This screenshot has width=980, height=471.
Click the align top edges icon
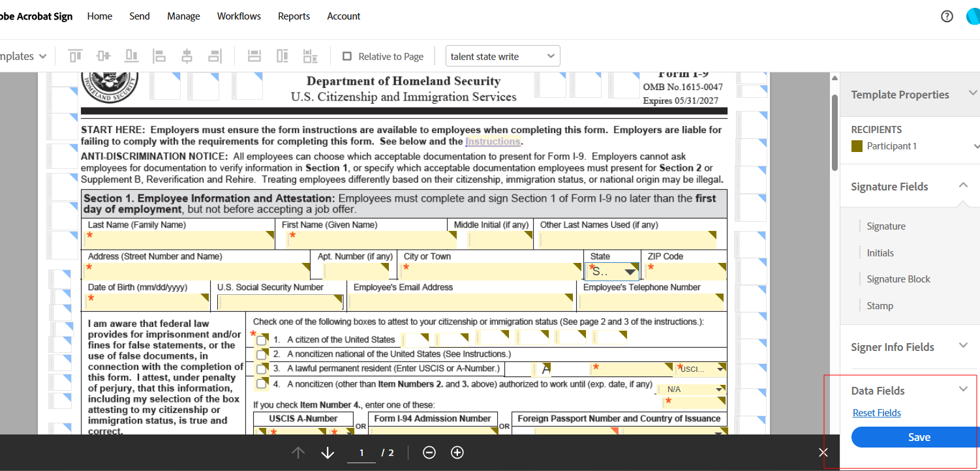click(76, 56)
